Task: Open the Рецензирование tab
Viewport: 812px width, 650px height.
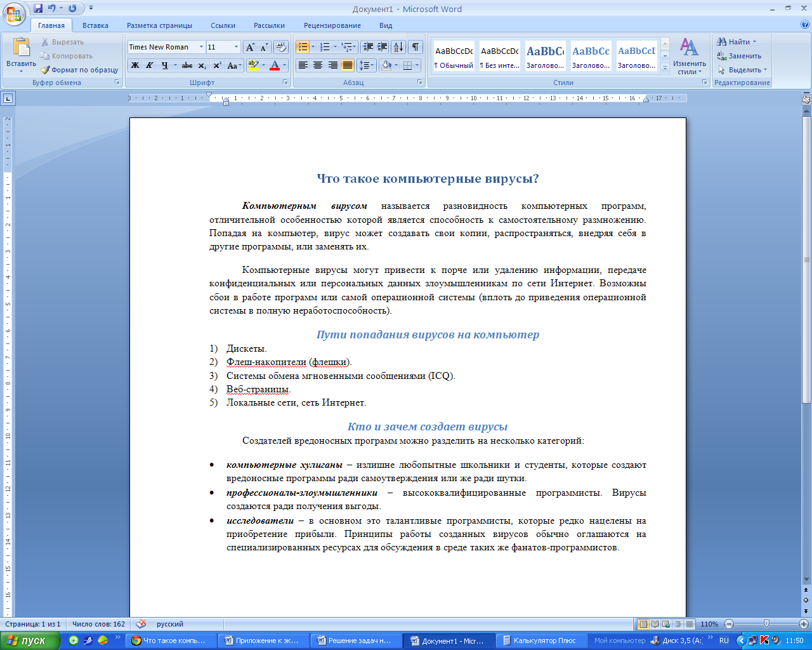Action: pos(332,25)
